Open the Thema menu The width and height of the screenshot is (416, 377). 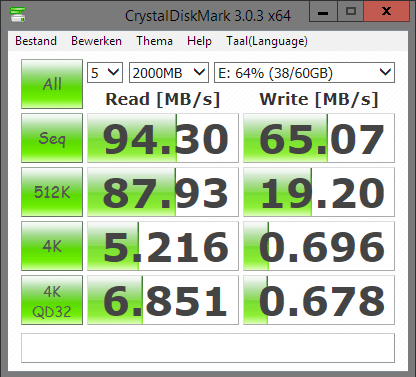point(154,41)
